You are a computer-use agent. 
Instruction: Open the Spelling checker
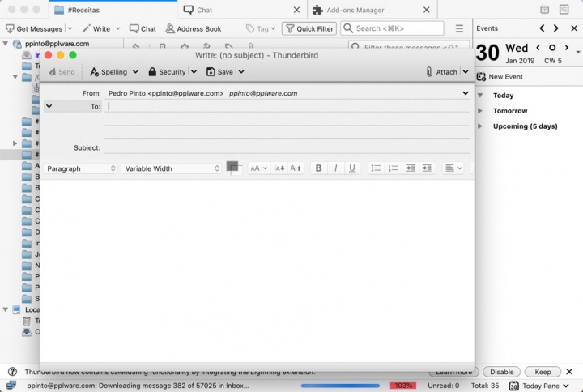pos(109,71)
